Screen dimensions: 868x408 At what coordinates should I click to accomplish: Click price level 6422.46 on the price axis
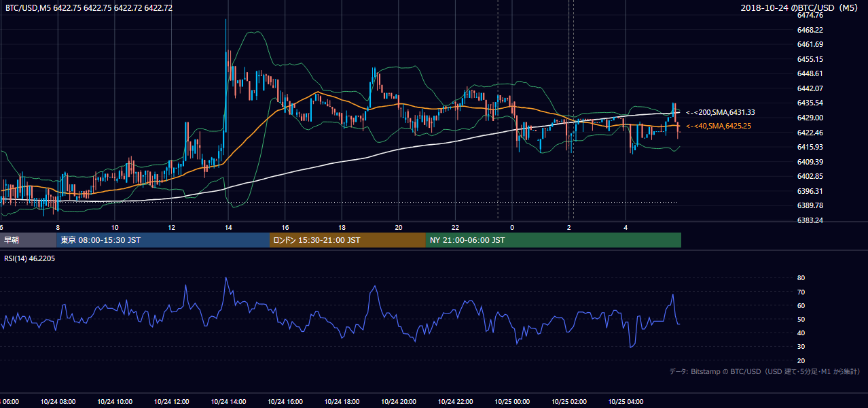pyautogui.click(x=810, y=133)
